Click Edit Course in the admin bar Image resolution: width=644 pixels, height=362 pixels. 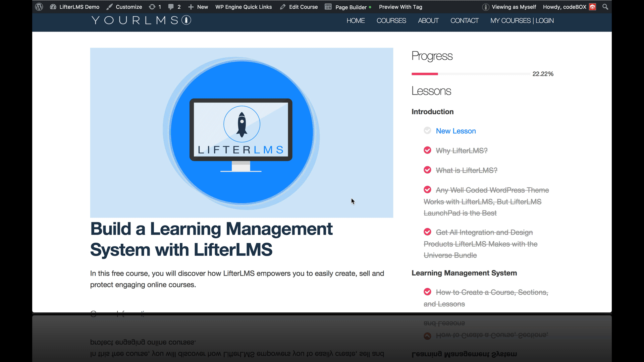point(303,7)
